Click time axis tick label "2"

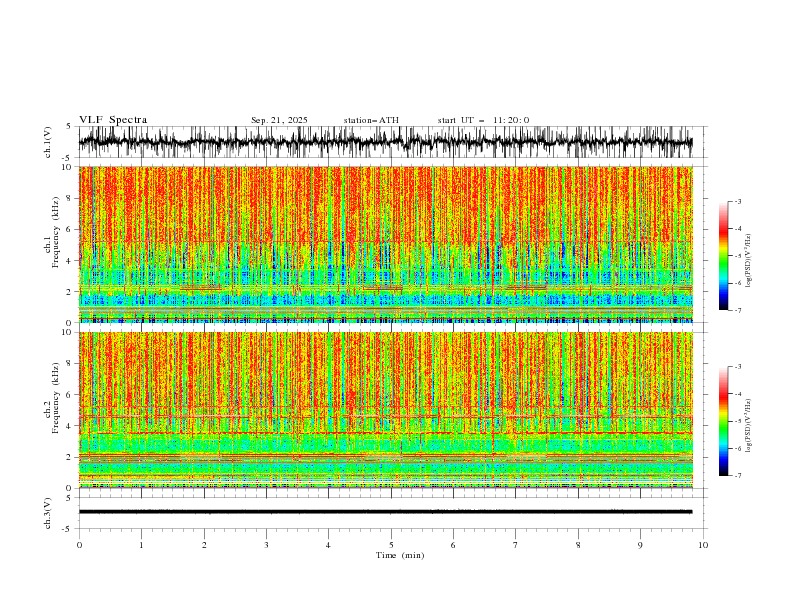(204, 545)
